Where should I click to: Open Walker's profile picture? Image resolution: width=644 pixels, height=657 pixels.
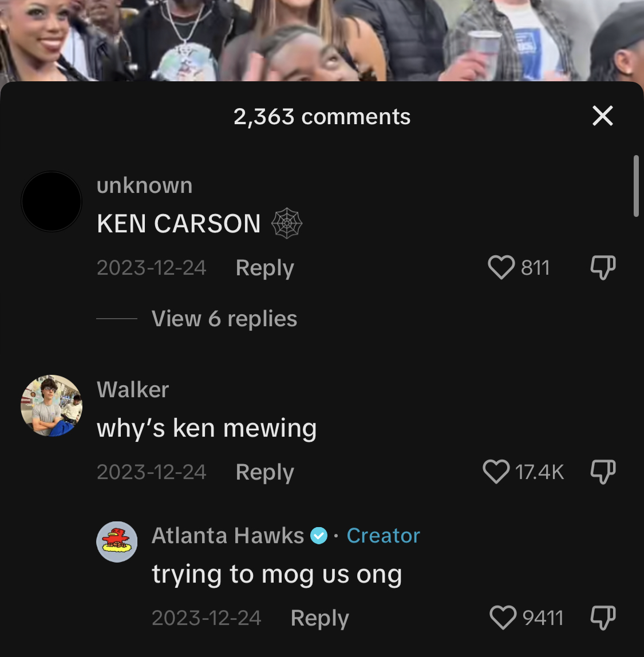tap(52, 406)
